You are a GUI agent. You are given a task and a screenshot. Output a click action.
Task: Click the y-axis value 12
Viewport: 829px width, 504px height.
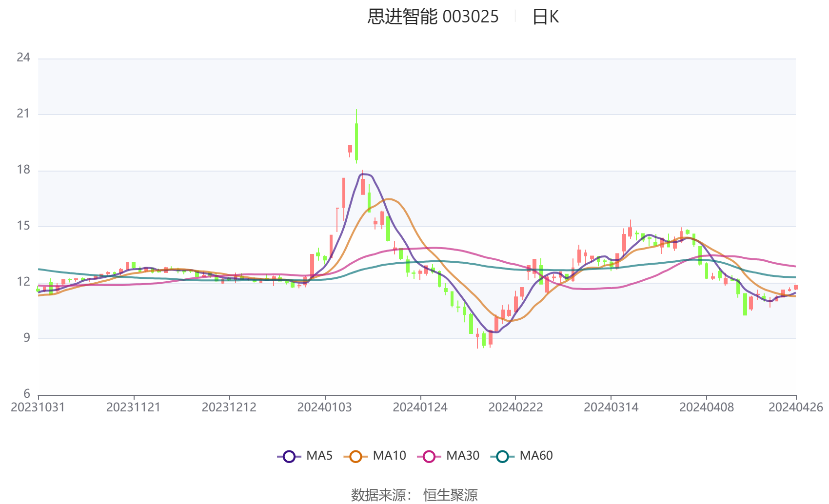(23, 282)
